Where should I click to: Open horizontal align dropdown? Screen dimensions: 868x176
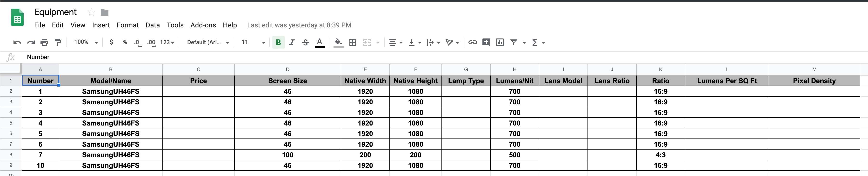[x=396, y=42]
